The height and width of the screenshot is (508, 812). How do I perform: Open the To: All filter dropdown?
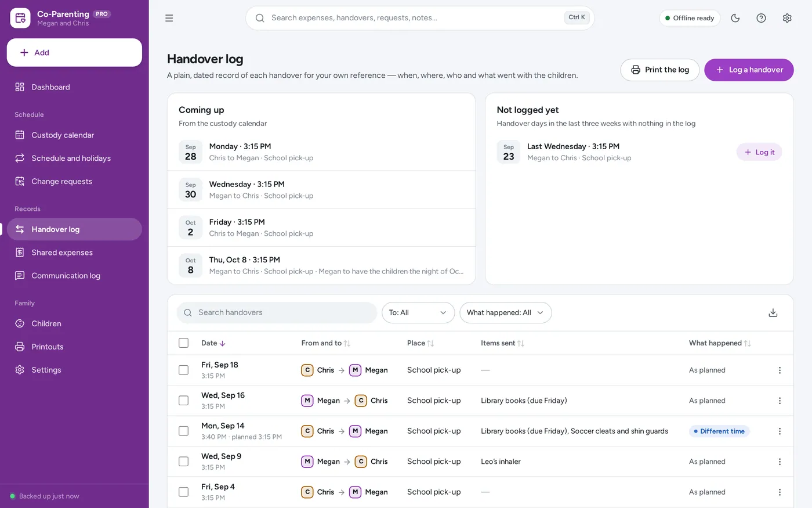[418, 312]
